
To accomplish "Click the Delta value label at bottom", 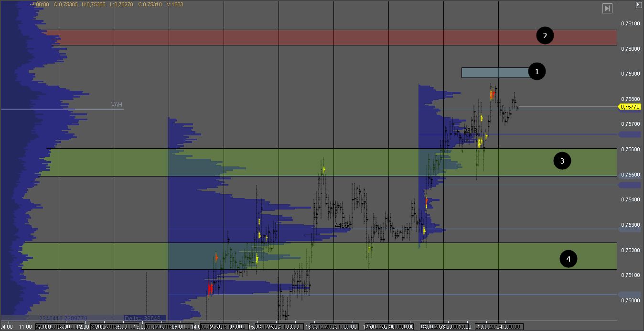I will click(144, 318).
